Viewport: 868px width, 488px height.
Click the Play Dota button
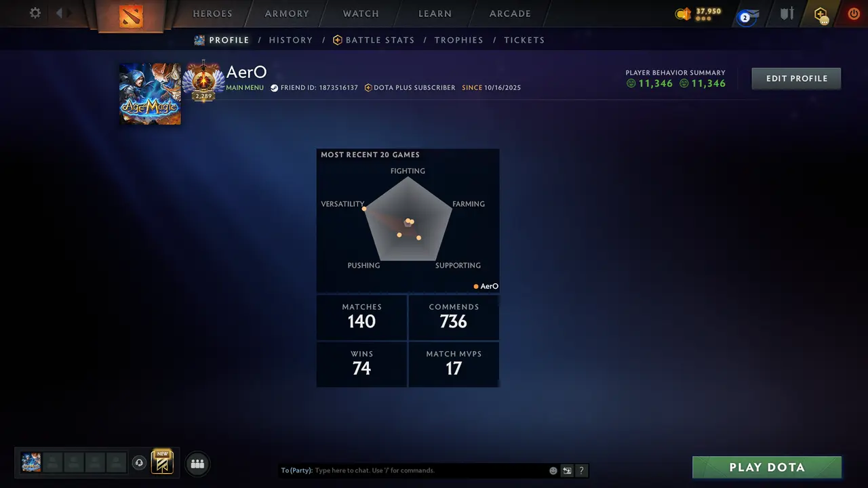(767, 467)
